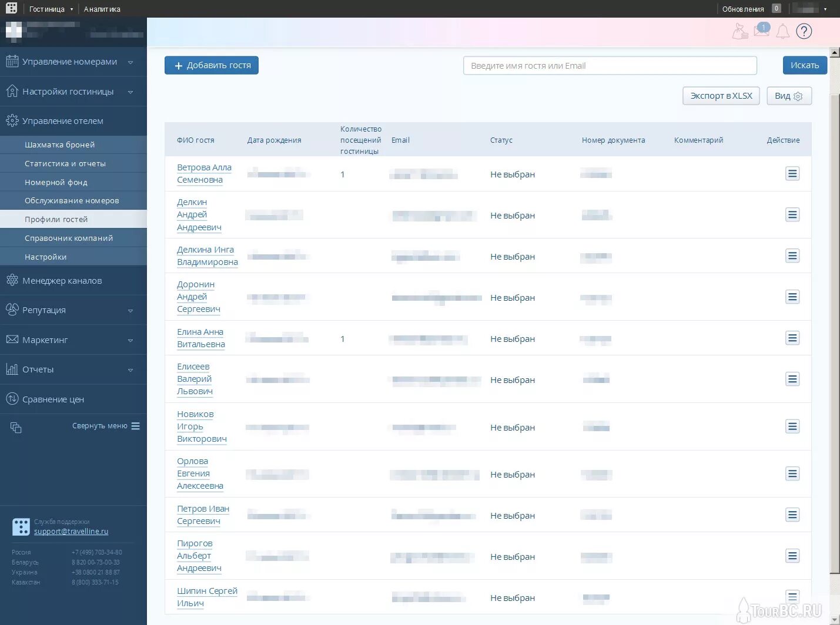
Task: Select Номерной фонд in sidebar
Action: [x=73, y=182]
